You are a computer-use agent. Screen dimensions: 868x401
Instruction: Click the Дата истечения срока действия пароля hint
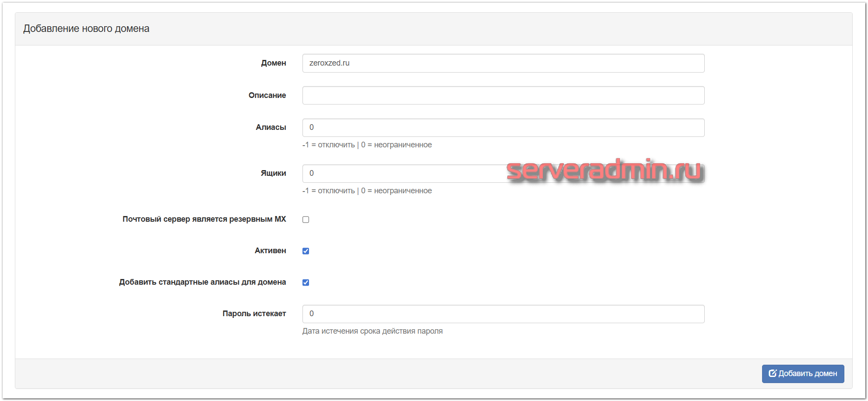pos(372,331)
